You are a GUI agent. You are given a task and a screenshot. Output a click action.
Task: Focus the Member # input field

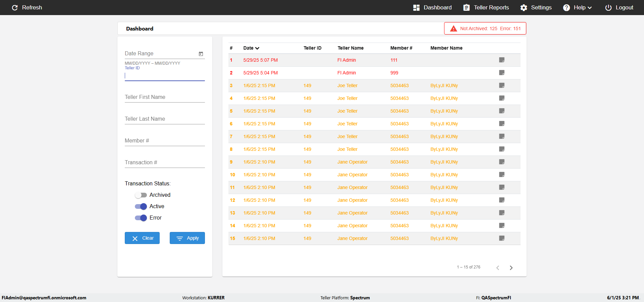(165, 141)
